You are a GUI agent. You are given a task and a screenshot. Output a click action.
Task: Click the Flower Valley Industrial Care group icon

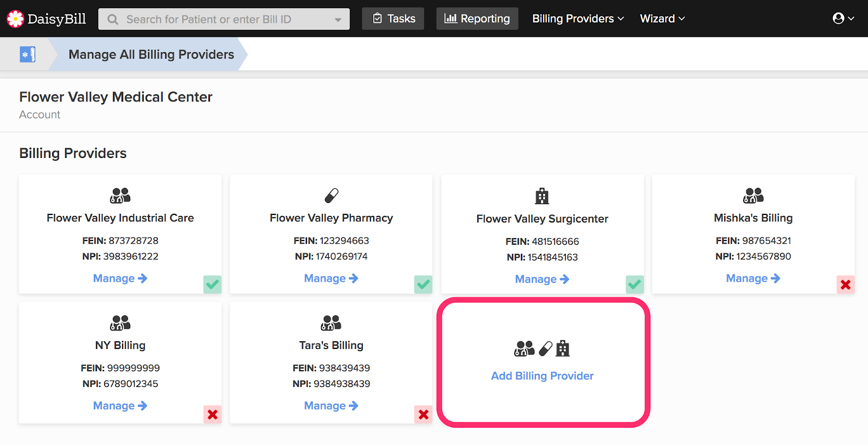coord(120,195)
